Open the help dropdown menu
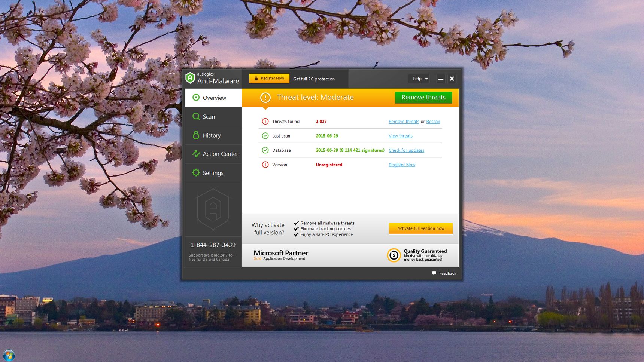Screen dimensions: 644x362 pyautogui.click(x=419, y=79)
